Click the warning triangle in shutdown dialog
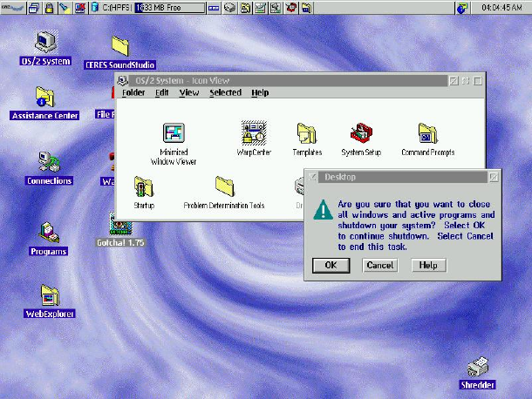Image resolution: width=532 pixels, height=399 pixels. tap(324, 210)
